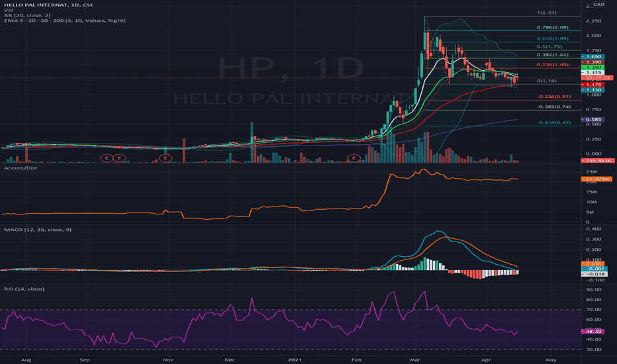
Task: Click the Accum/Dist pane title
Action: pos(21,168)
